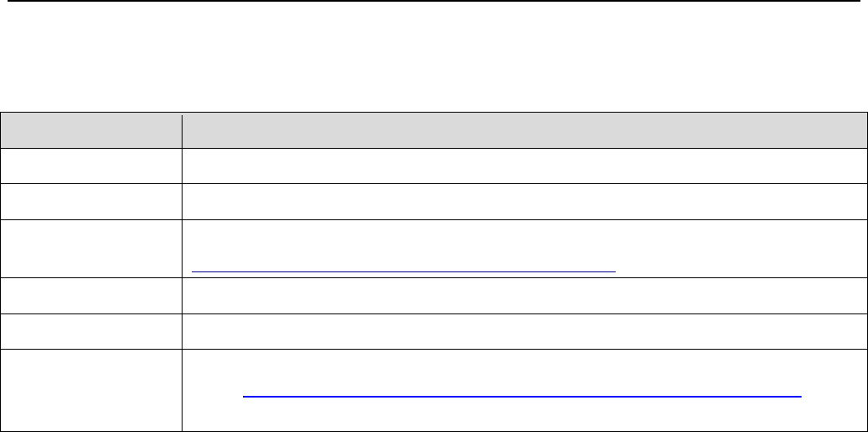Click the column divider in the gray header row
This screenshot has height=432, width=868.
pos(183,131)
